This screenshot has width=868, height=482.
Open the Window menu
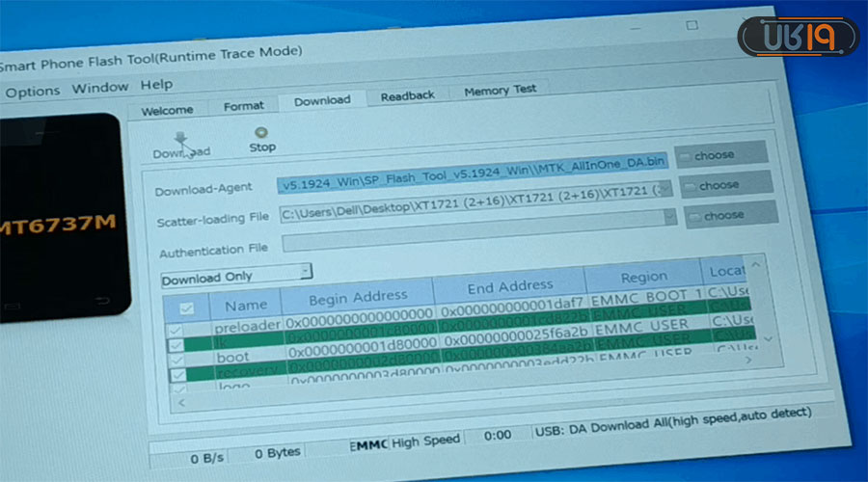(x=99, y=88)
